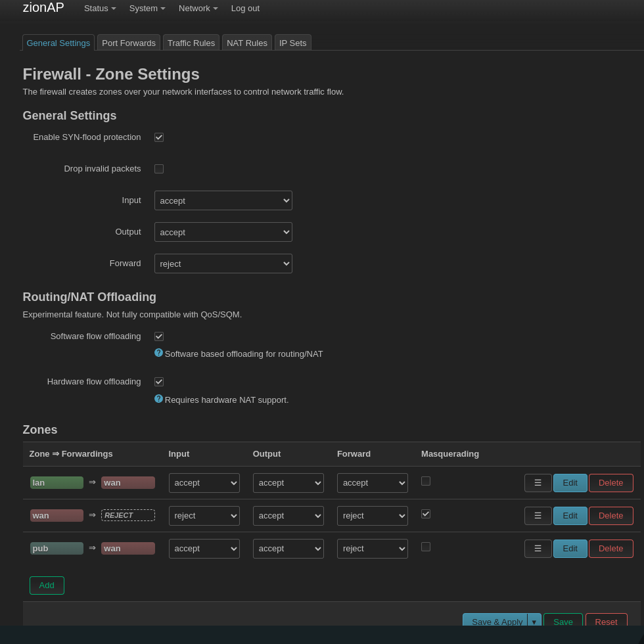
Task: Open the general Forward policy dropdown
Action: click(223, 264)
